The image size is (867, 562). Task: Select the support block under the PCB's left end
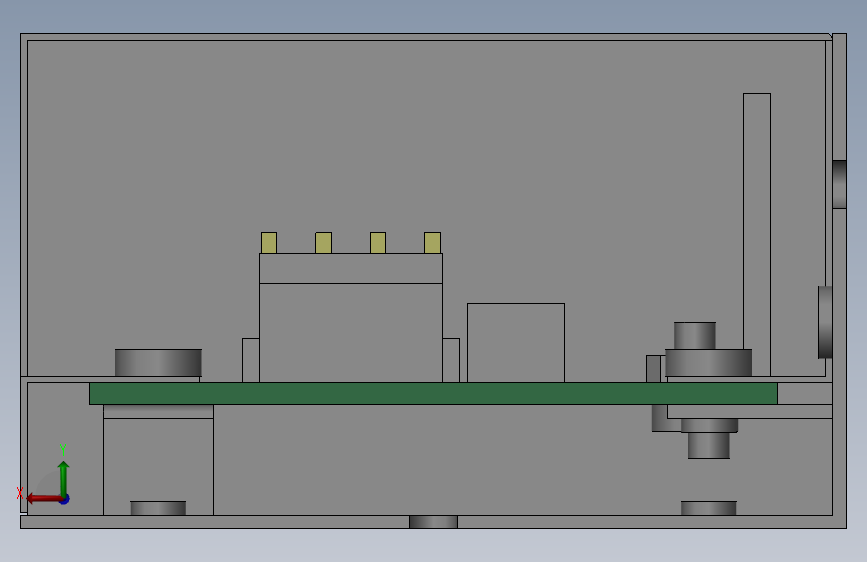point(158,466)
